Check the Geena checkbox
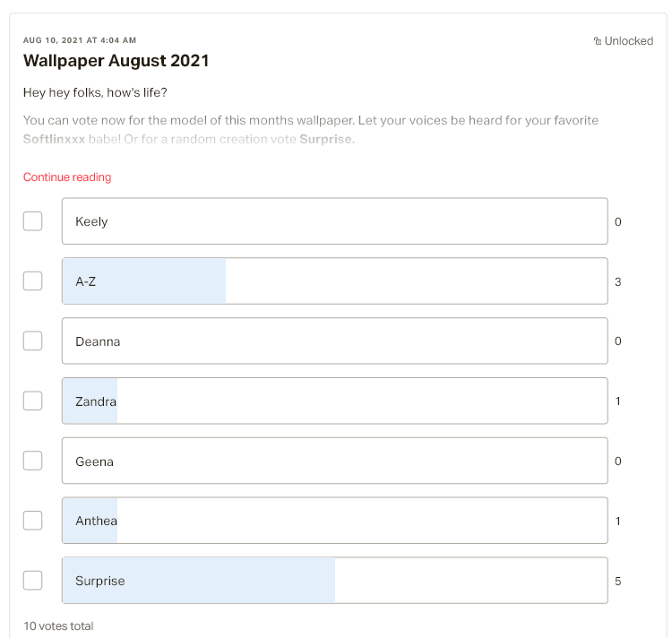The height and width of the screenshot is (638, 672). 32,461
